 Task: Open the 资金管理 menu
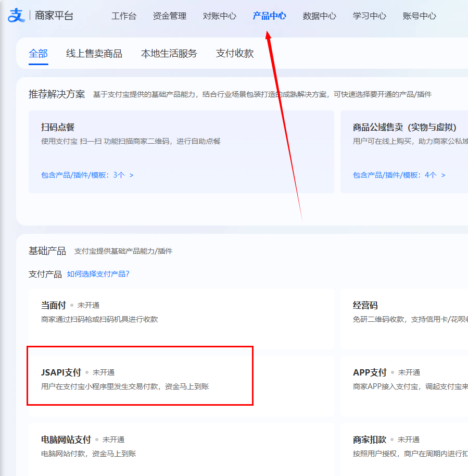169,16
